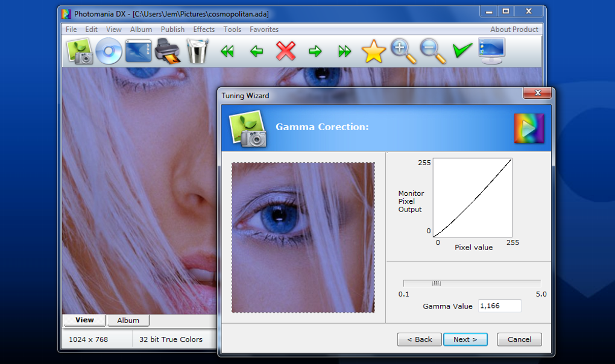Click the camera photo icon in wizard header

point(248,129)
